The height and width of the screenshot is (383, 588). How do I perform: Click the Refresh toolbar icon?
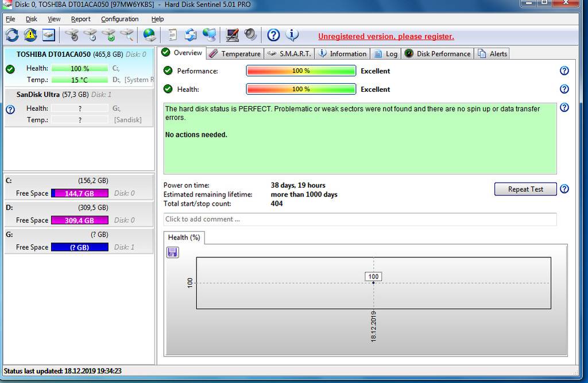(x=12, y=35)
